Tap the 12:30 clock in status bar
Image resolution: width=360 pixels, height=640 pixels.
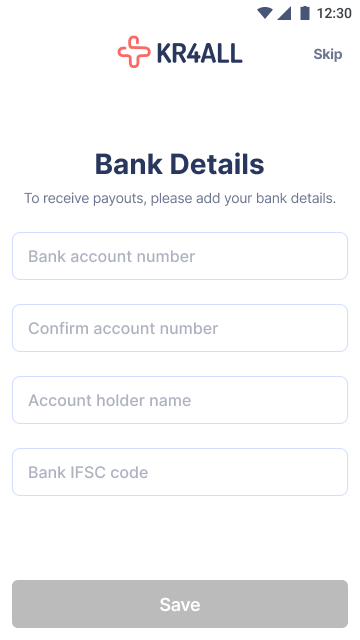click(x=334, y=13)
